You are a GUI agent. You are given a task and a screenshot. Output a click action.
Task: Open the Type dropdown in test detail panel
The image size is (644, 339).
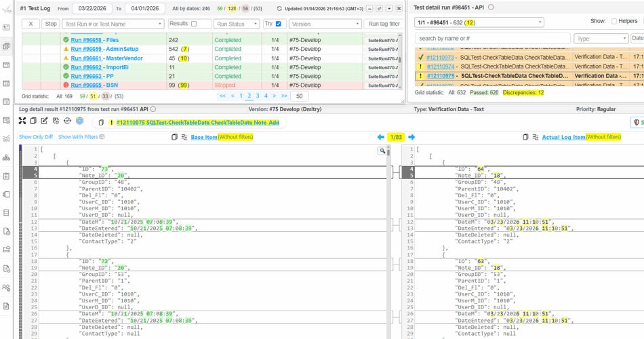click(600, 39)
